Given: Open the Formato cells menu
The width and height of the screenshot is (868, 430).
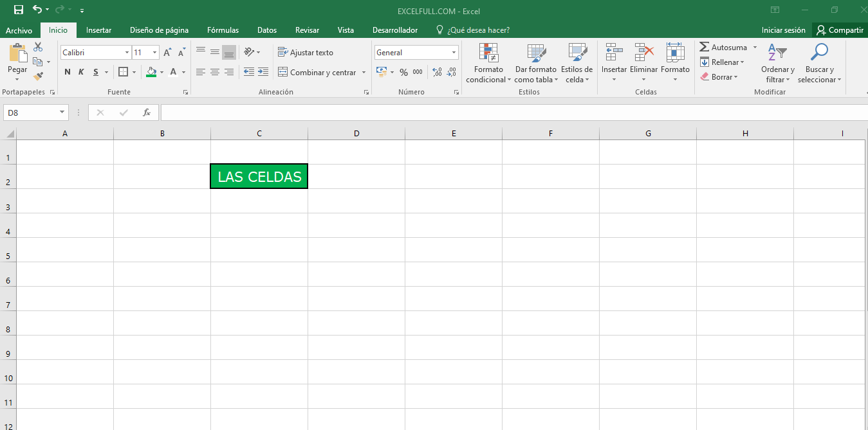Looking at the screenshot, I should pos(675,63).
